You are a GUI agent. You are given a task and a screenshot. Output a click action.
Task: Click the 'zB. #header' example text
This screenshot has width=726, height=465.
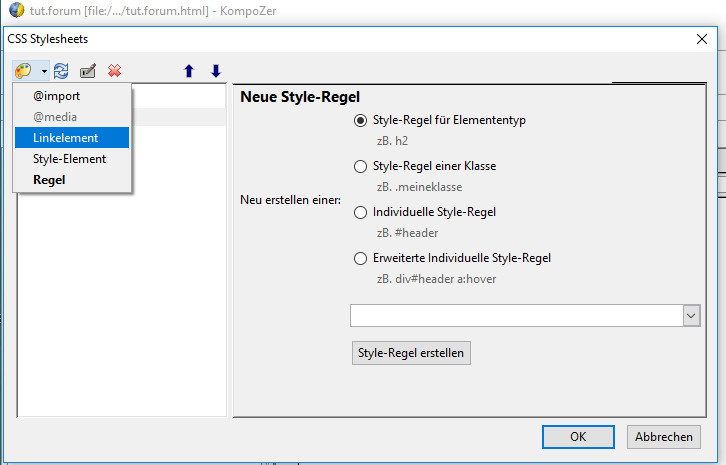point(407,233)
